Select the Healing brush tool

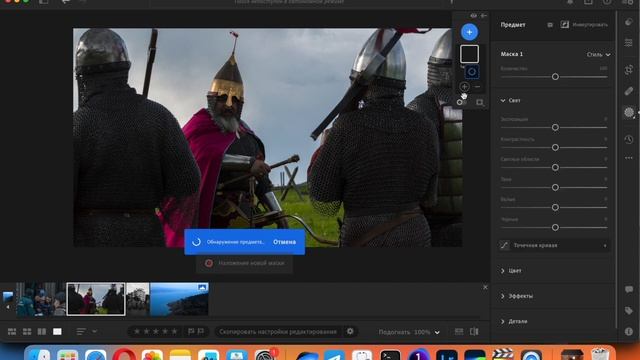(629, 91)
